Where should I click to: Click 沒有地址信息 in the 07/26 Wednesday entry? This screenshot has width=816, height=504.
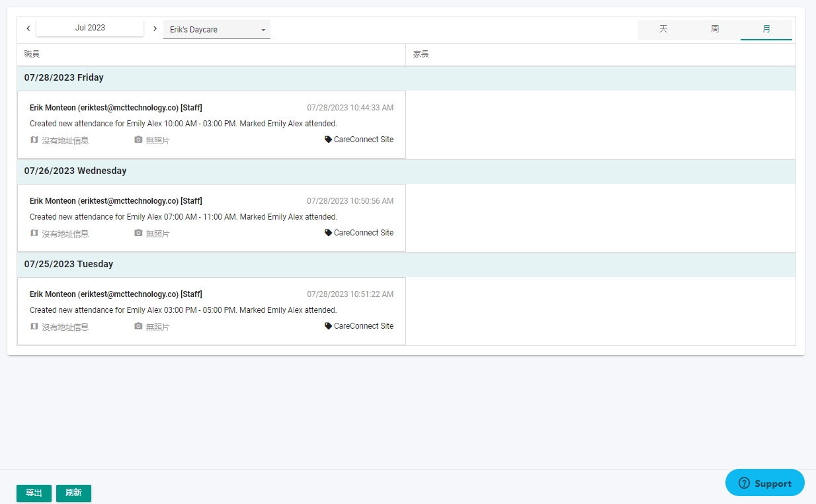(65, 234)
